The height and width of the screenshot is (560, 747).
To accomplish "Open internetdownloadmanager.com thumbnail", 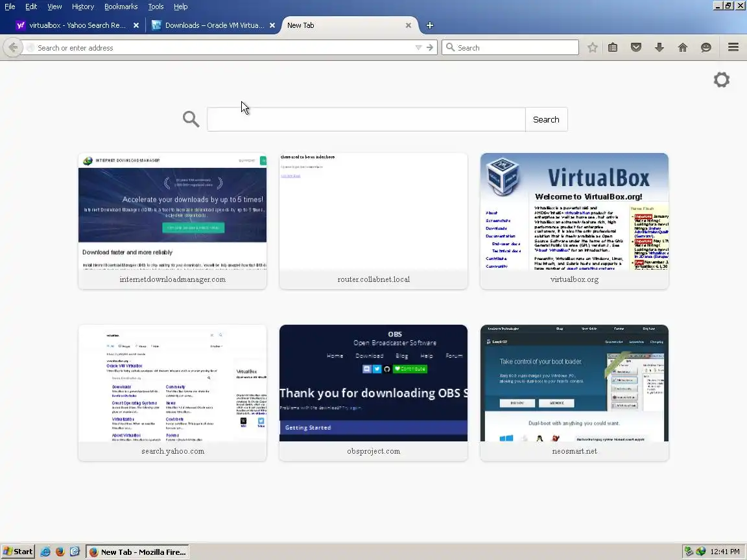I will coord(172,221).
